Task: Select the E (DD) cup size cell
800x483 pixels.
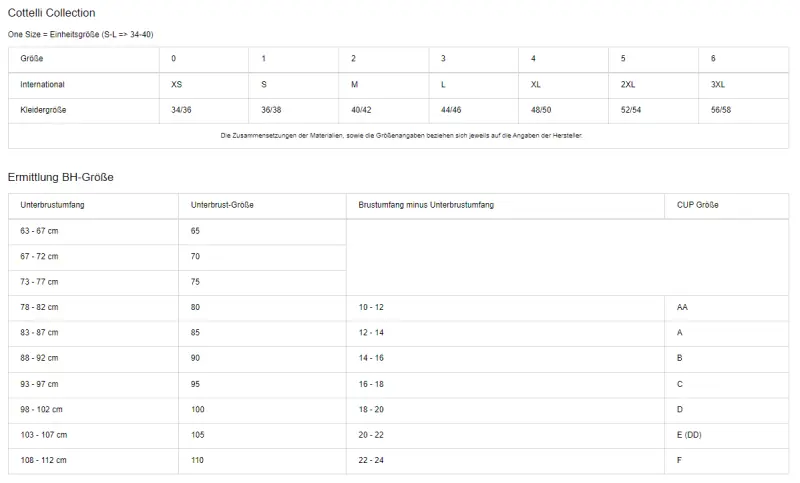Action: [x=689, y=435]
